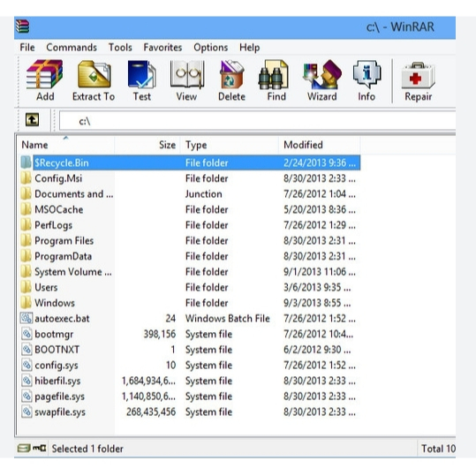Click the Extract To toolbar icon
This screenshot has width=476, height=476.
click(x=94, y=75)
